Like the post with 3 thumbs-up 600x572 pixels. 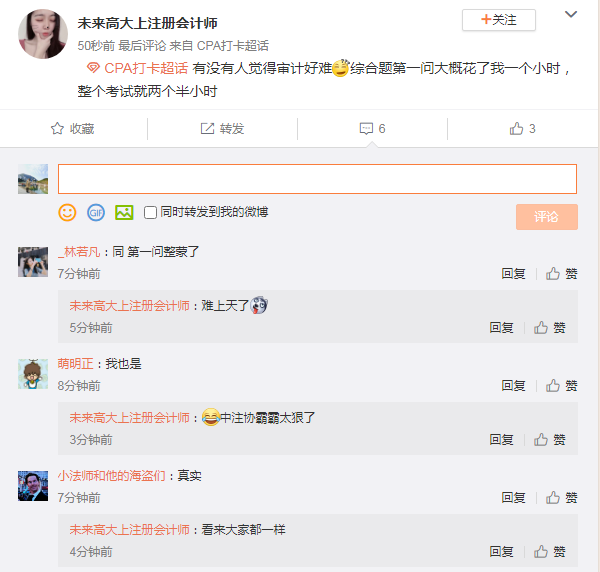[x=522, y=129]
